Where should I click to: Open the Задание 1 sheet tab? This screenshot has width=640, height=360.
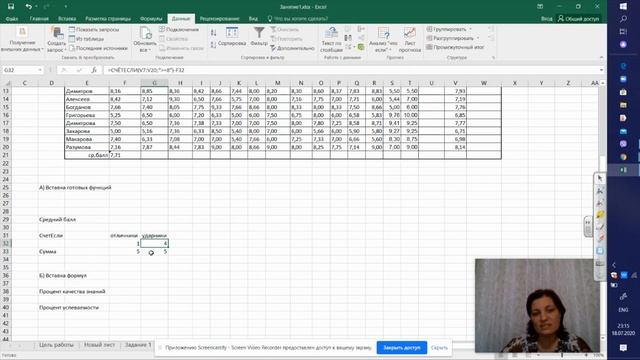pyautogui.click(x=138, y=345)
